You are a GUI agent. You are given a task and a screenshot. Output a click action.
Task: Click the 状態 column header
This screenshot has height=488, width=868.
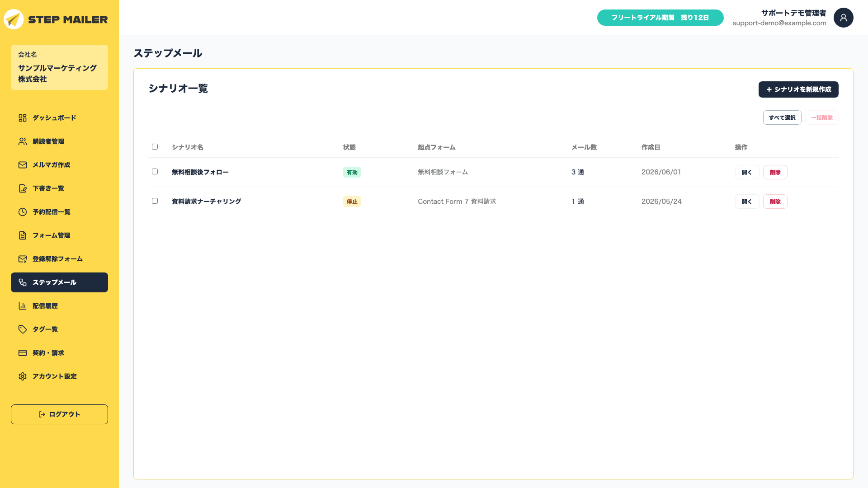click(x=349, y=147)
